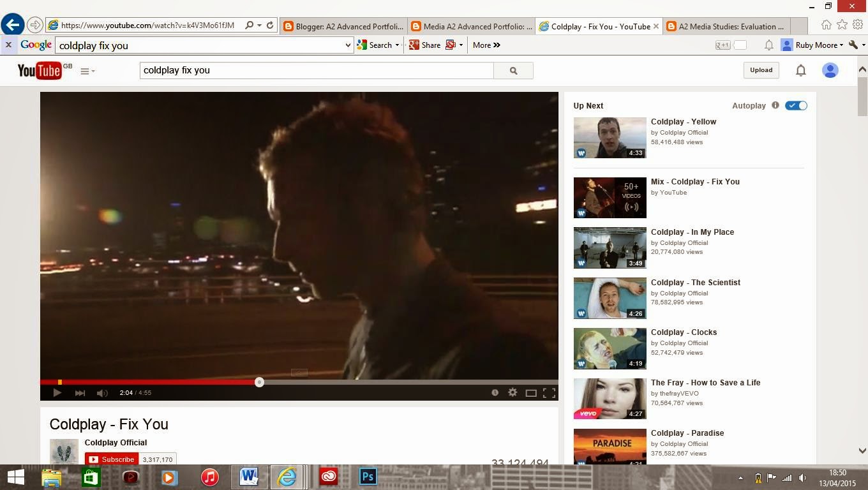The width and height of the screenshot is (868, 490).
Task: Click the video progress bar scrubber
Action: pyautogui.click(x=259, y=382)
